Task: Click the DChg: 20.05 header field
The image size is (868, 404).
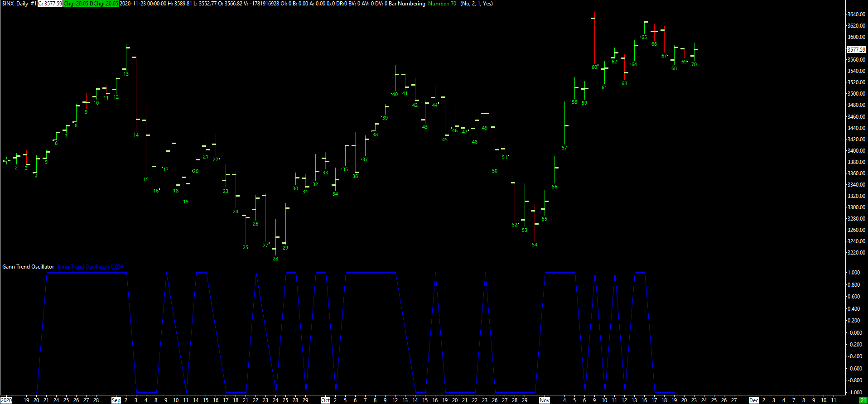Action: [104, 4]
